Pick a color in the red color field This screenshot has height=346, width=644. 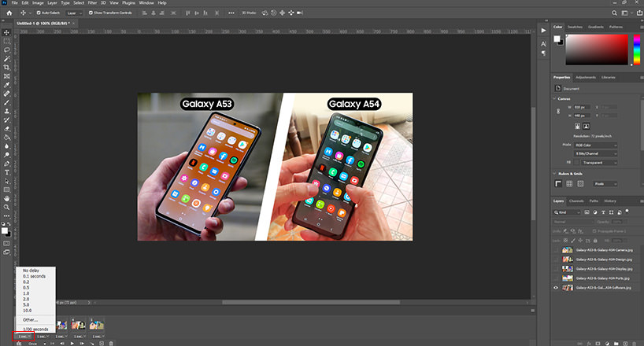597,50
